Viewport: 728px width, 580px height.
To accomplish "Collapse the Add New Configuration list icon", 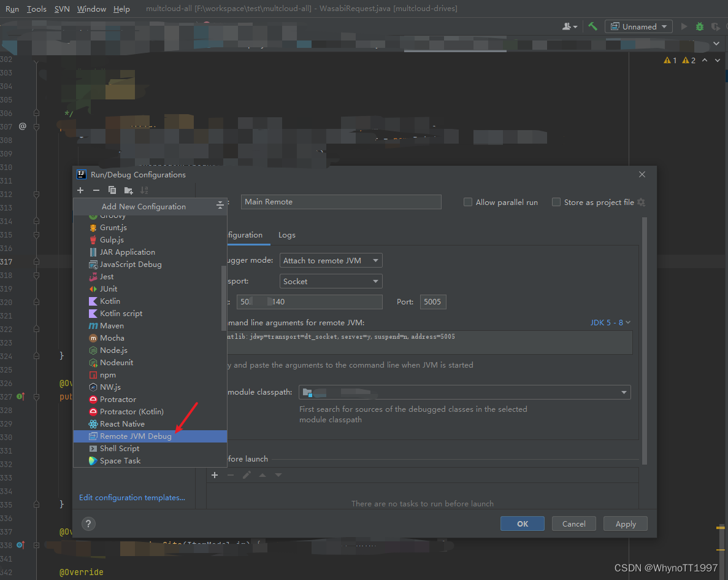I will 220,206.
